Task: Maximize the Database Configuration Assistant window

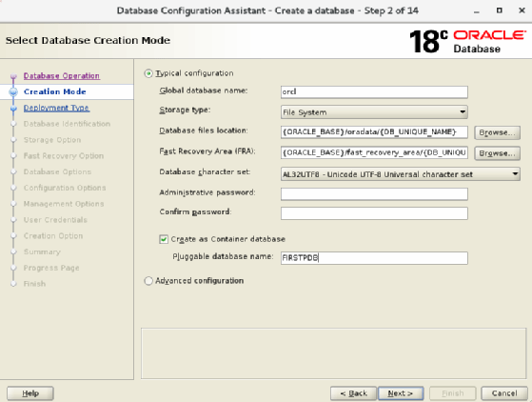Action: point(499,10)
